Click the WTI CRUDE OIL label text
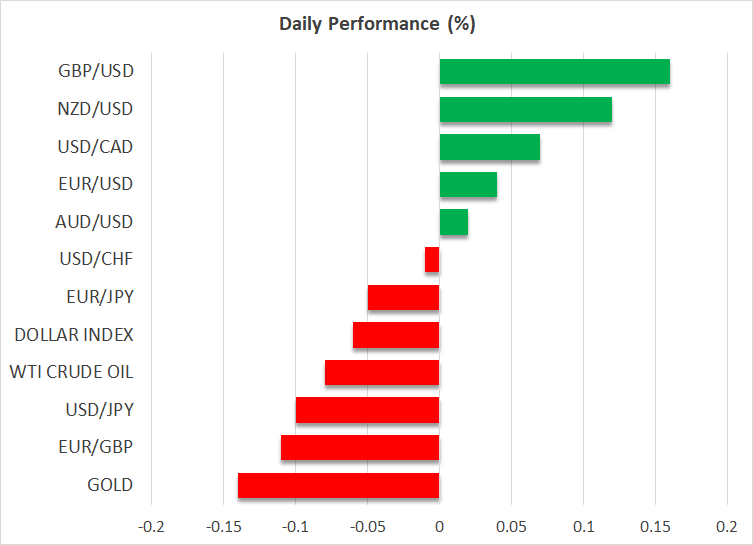Viewport: 753px width, 545px height. (x=71, y=373)
